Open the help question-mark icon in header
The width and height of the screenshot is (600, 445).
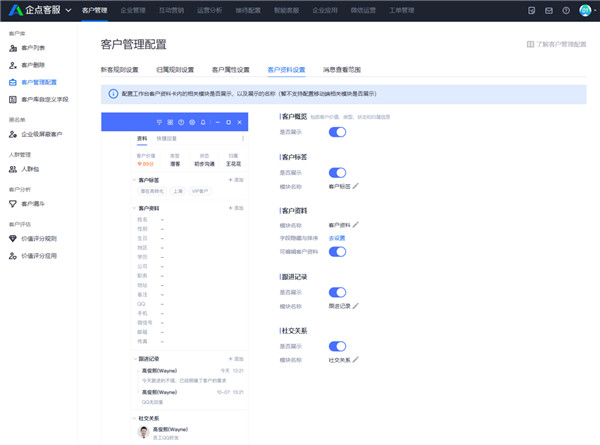566,11
